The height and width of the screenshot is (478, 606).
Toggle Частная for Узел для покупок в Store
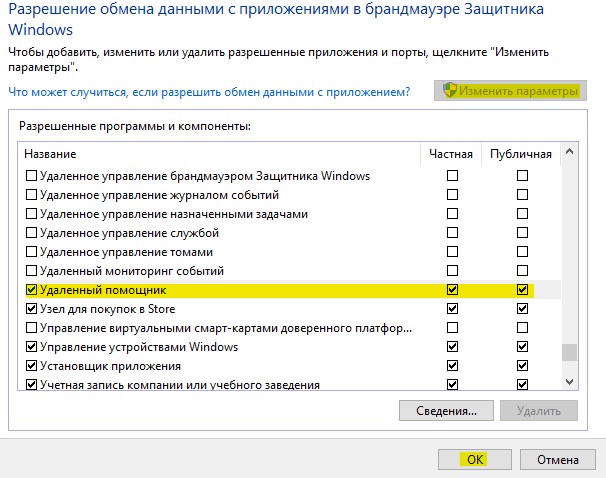pyautogui.click(x=452, y=308)
